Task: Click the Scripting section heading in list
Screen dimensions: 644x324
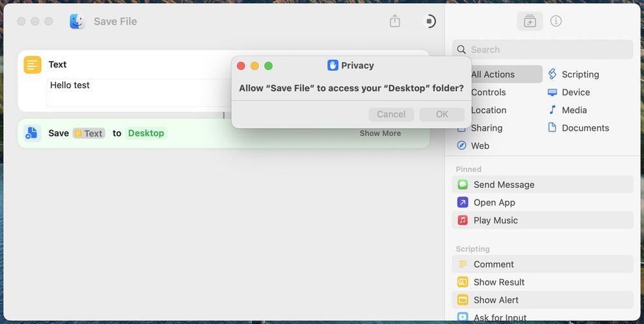Action: pyautogui.click(x=472, y=249)
